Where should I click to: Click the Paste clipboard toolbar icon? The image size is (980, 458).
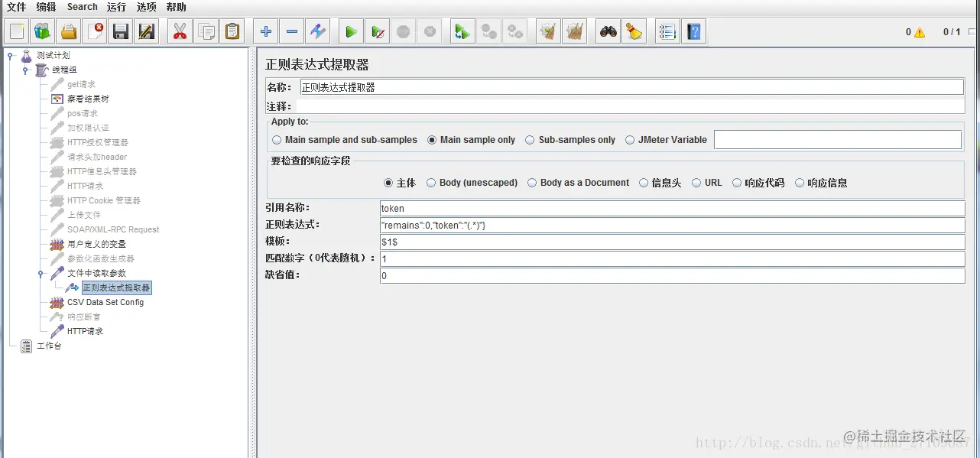pyautogui.click(x=232, y=31)
